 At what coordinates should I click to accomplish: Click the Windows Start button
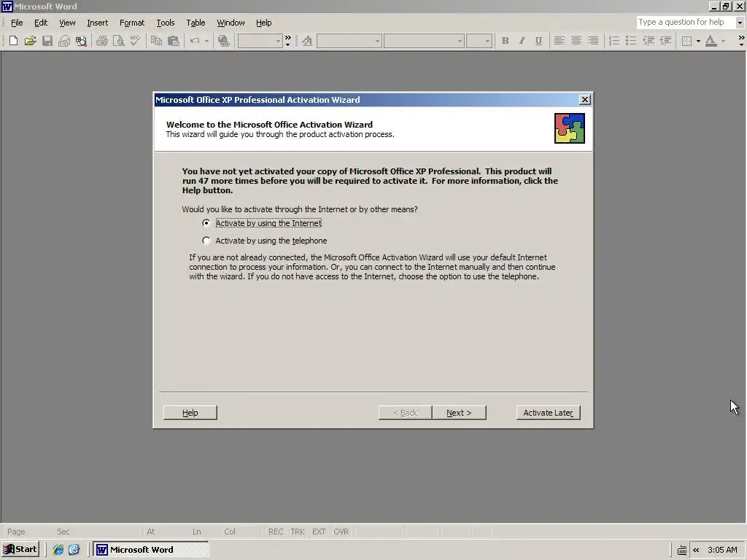point(20,550)
